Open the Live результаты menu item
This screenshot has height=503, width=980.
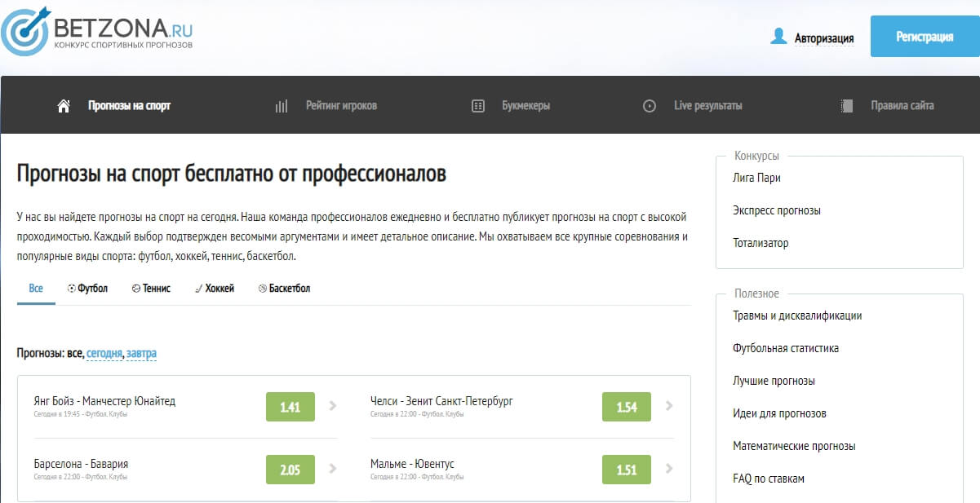tap(708, 106)
